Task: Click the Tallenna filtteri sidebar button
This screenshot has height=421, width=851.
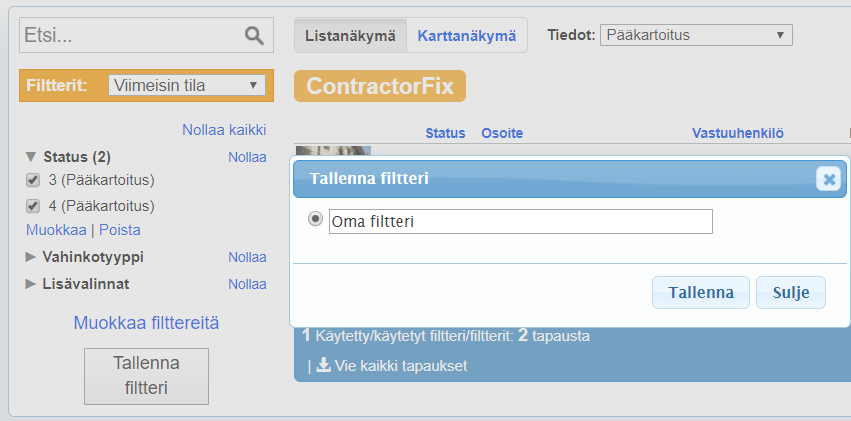Action: (146, 375)
